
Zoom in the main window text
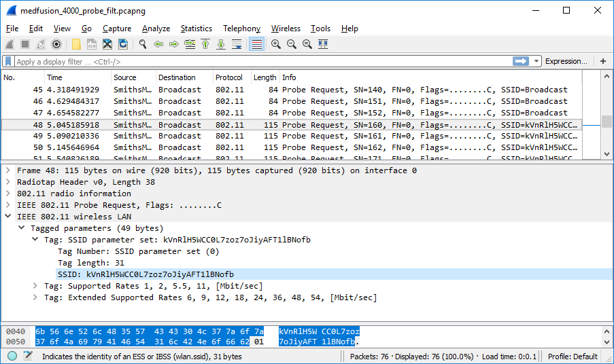(276, 44)
